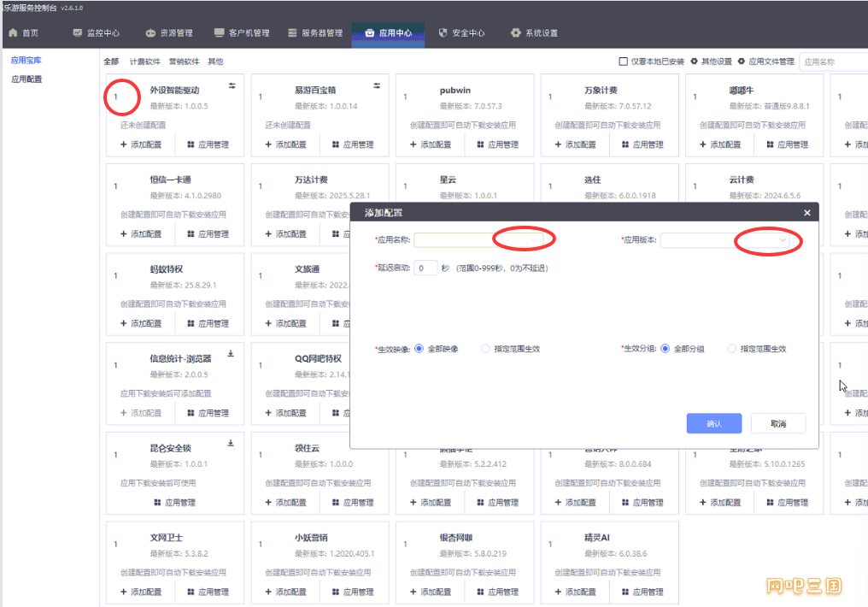Filter apps by 营销软件
The width and height of the screenshot is (868, 607).
[184, 62]
